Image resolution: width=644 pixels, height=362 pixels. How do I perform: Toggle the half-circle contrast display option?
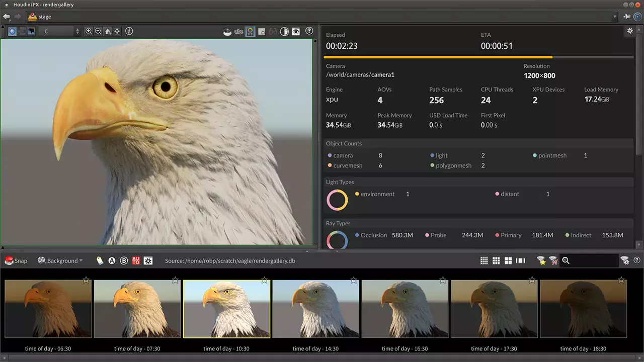coord(284,31)
